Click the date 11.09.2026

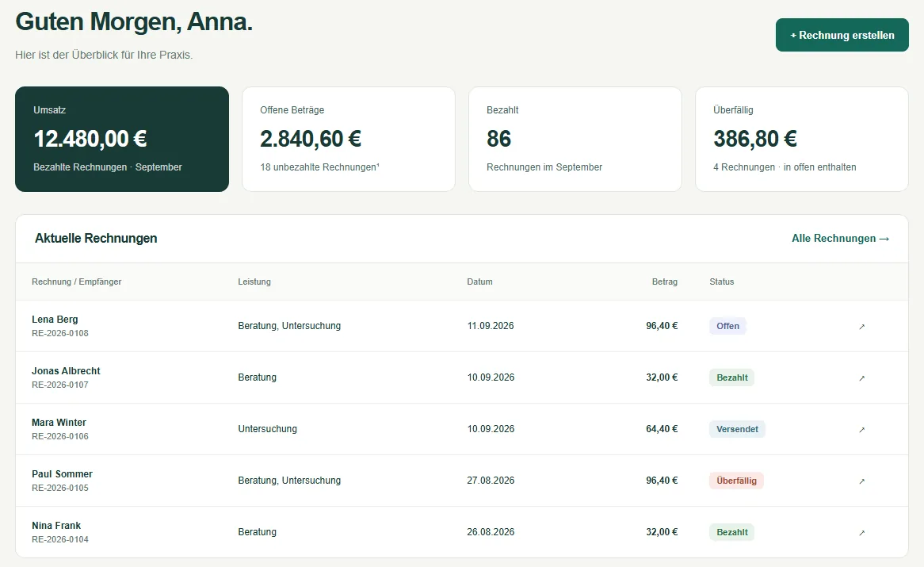(491, 326)
